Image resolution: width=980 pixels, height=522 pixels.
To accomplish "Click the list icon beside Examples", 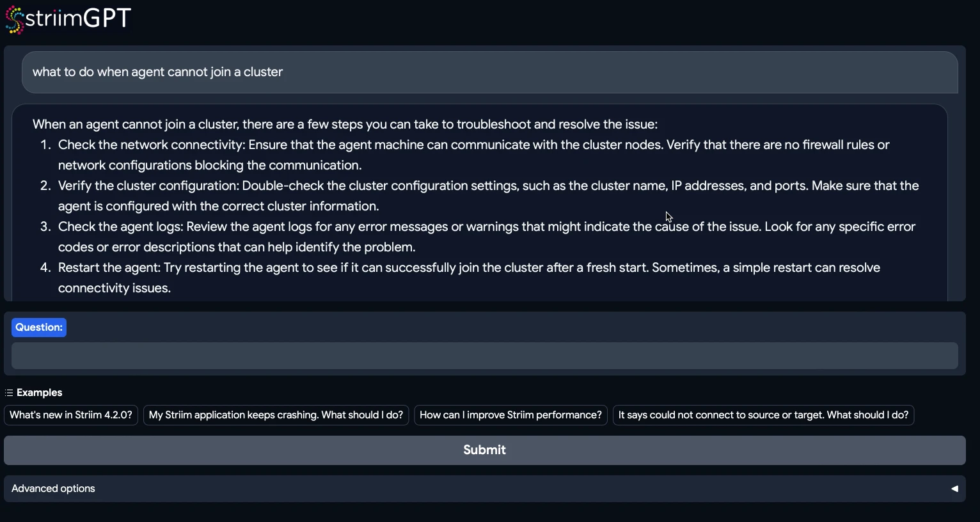I will (x=9, y=393).
